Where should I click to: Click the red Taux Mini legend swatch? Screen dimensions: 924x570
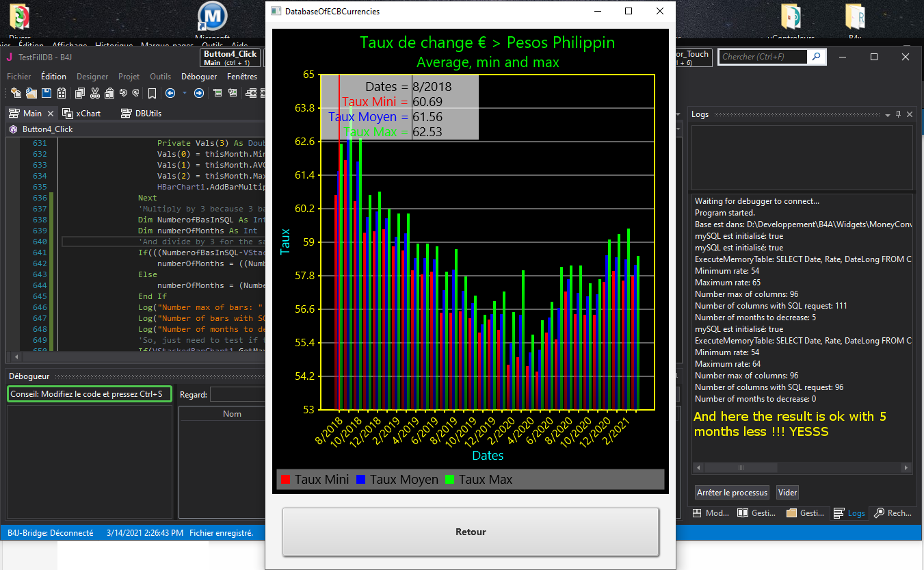coord(286,480)
